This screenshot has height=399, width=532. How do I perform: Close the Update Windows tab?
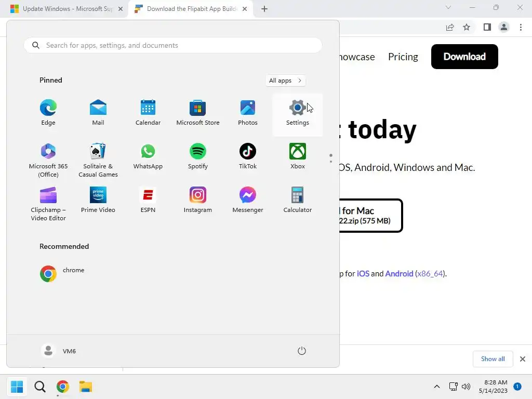(x=121, y=9)
